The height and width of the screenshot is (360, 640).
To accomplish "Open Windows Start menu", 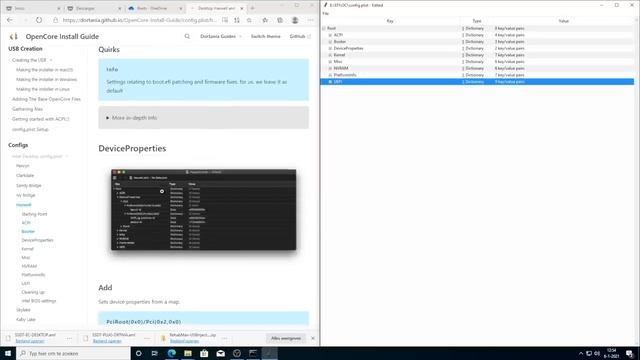I will 8,353.
